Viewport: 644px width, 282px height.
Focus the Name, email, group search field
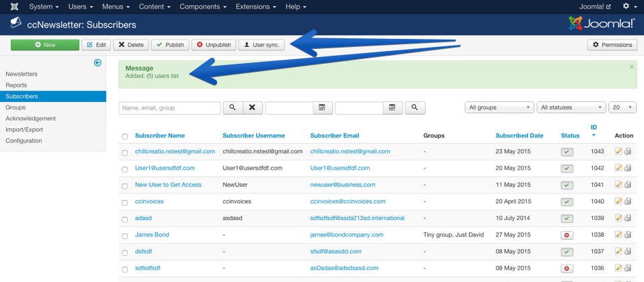tap(169, 107)
